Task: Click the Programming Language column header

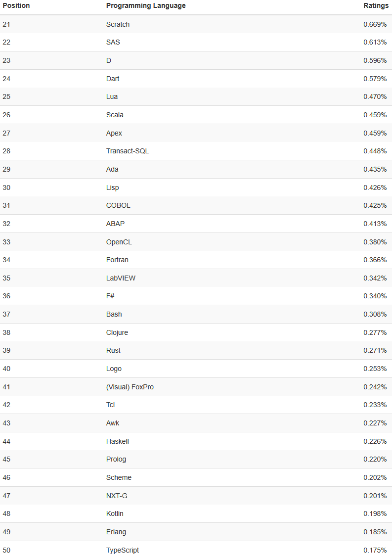Action: (146, 5)
